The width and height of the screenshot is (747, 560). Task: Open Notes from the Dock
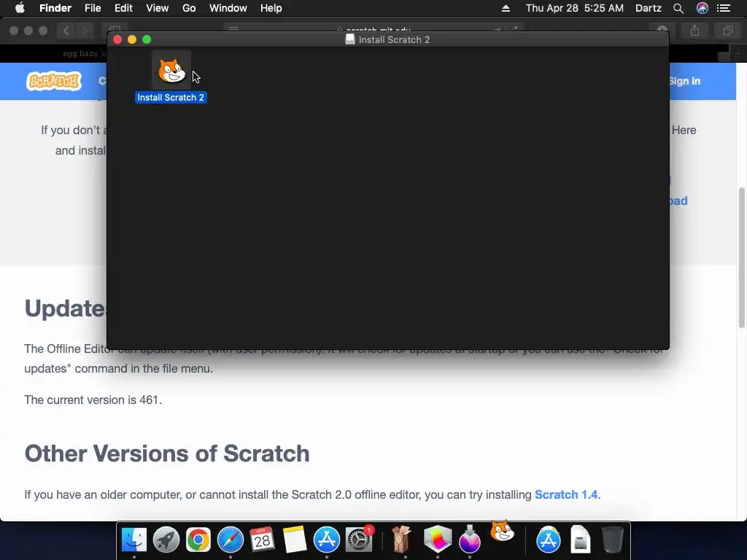coord(295,540)
